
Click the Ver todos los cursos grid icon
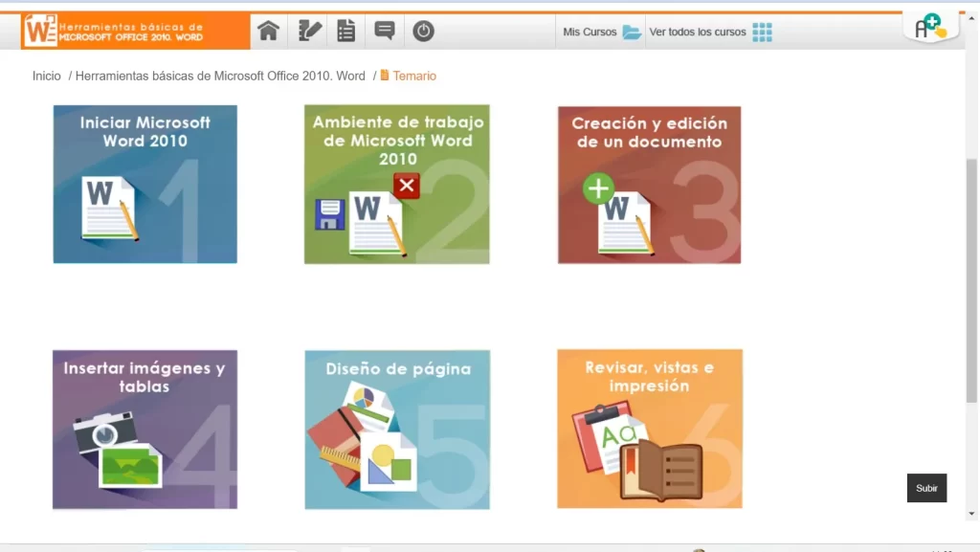point(762,32)
